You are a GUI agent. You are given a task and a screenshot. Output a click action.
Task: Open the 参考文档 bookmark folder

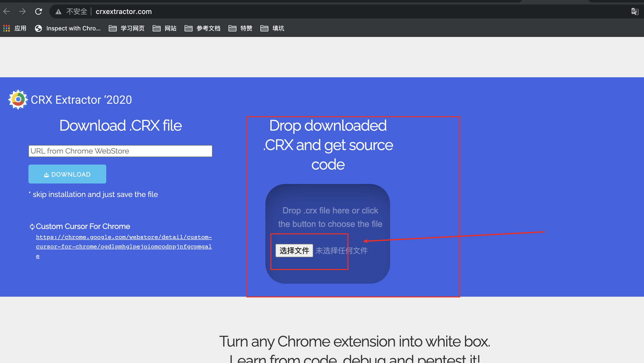pyautogui.click(x=203, y=28)
